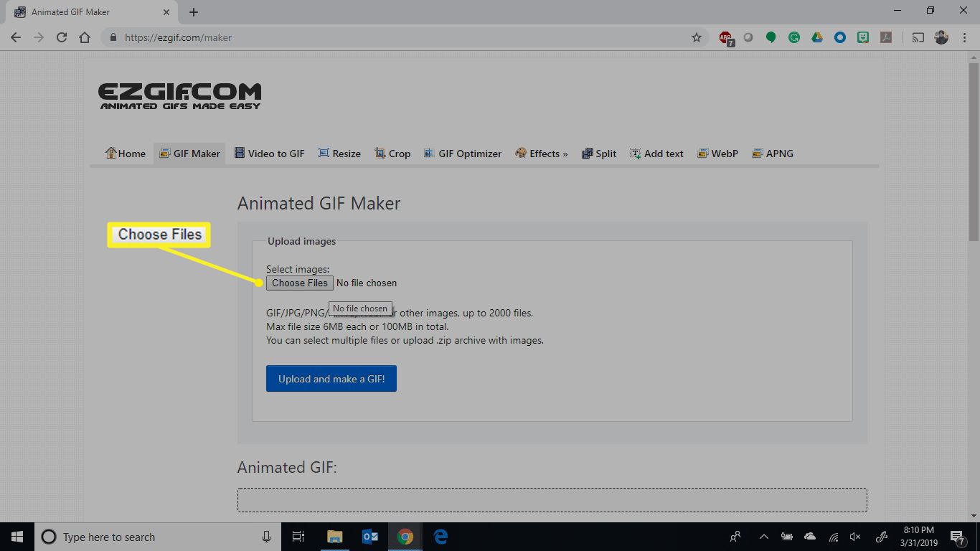Show hidden system tray icons

pyautogui.click(x=763, y=537)
